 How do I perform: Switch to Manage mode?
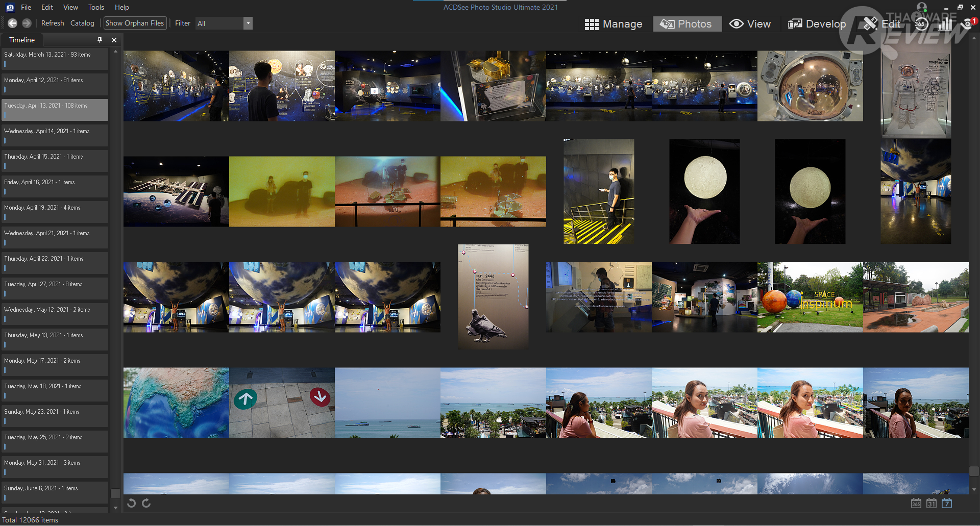click(614, 24)
